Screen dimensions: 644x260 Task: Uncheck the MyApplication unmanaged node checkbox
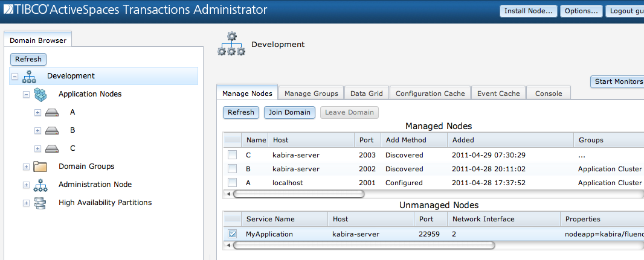(x=233, y=233)
